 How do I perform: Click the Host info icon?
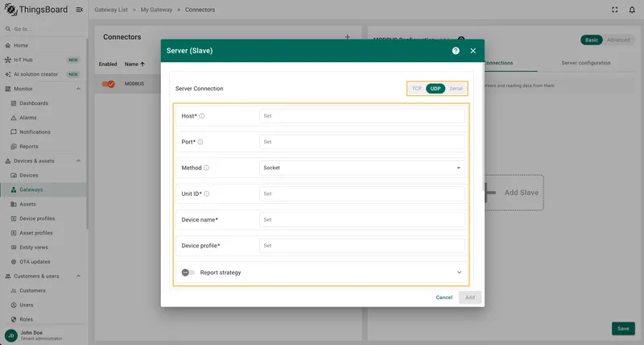[202, 116]
